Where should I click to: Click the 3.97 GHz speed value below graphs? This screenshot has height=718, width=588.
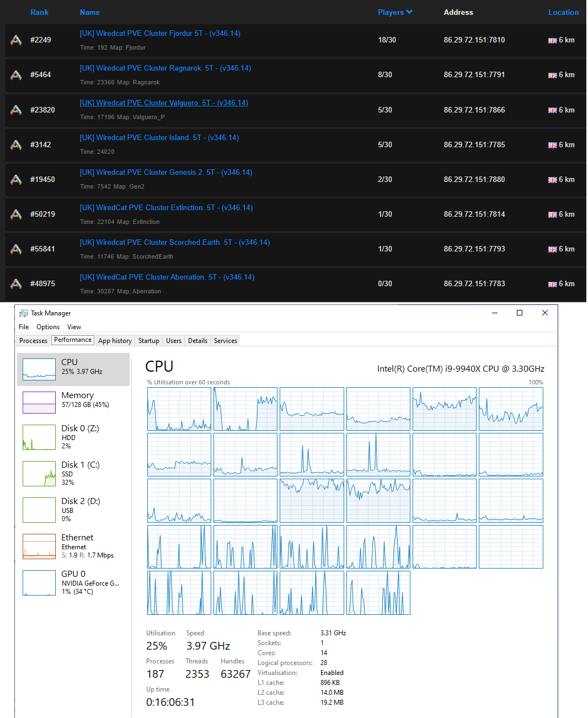208,646
